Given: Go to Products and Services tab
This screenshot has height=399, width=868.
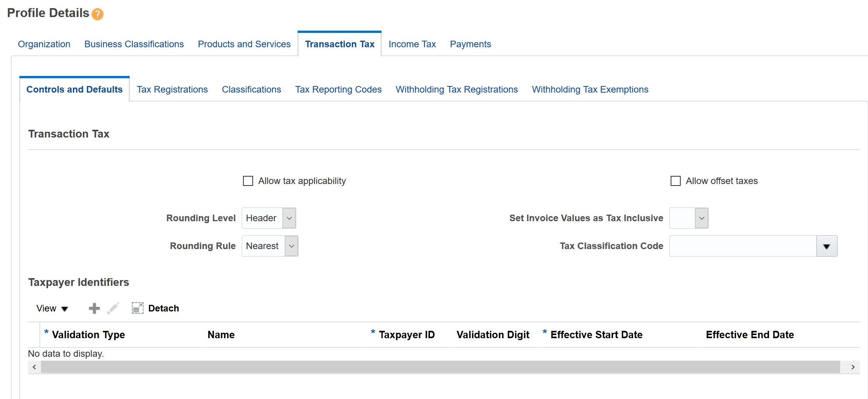Looking at the screenshot, I should click(244, 44).
